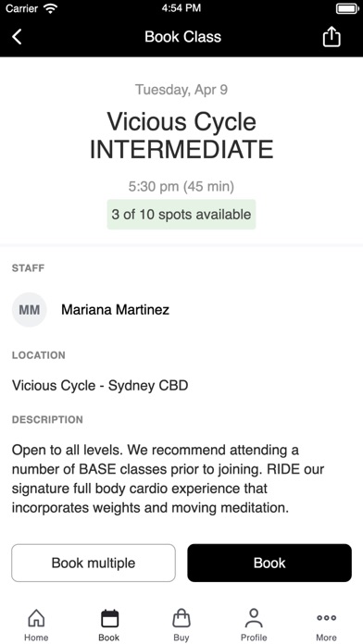Image resolution: width=363 pixels, height=644 pixels.
Task: Click the black Book button
Action: point(269,563)
